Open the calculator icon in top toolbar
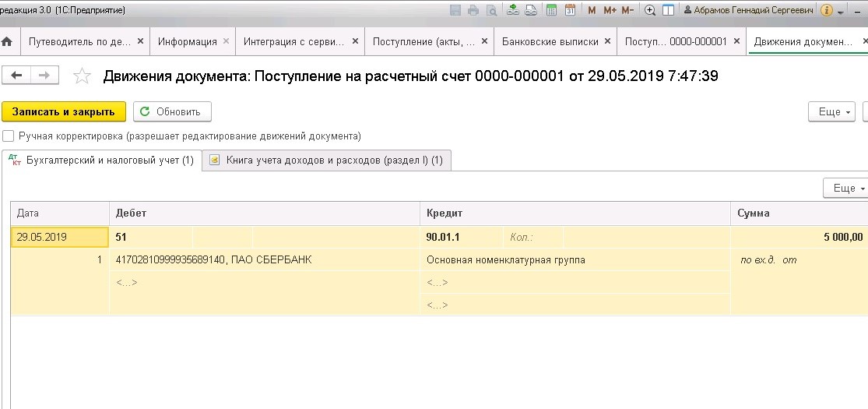868x409 pixels. 552,11
